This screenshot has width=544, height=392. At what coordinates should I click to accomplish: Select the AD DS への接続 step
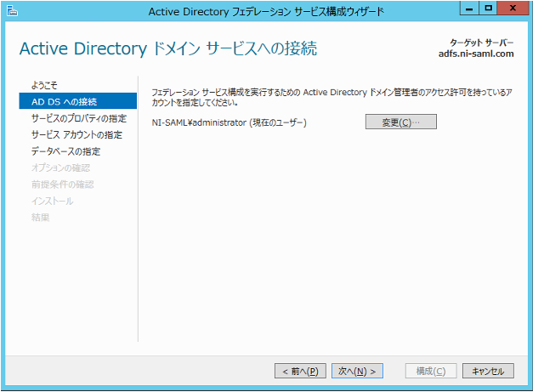[x=78, y=101]
